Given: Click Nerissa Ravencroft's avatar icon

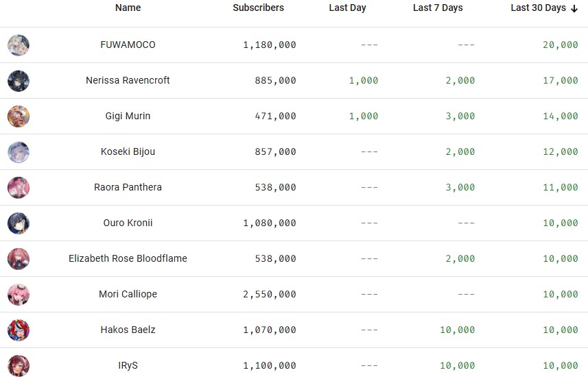Looking at the screenshot, I should [19, 81].
